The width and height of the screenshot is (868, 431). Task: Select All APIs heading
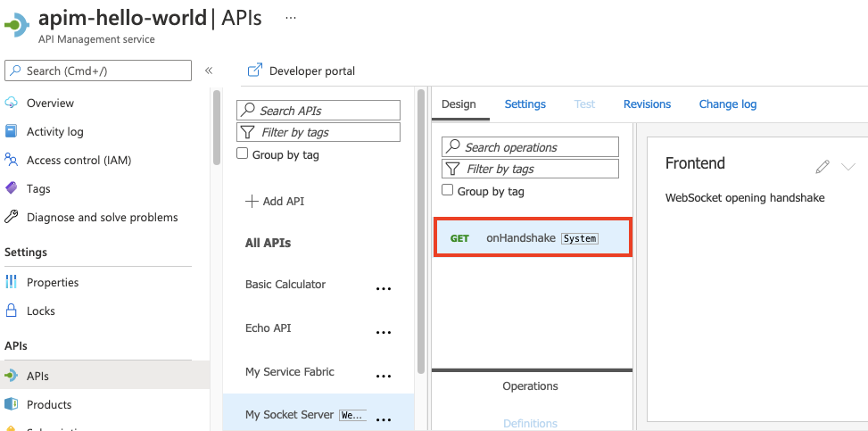pyautogui.click(x=268, y=243)
